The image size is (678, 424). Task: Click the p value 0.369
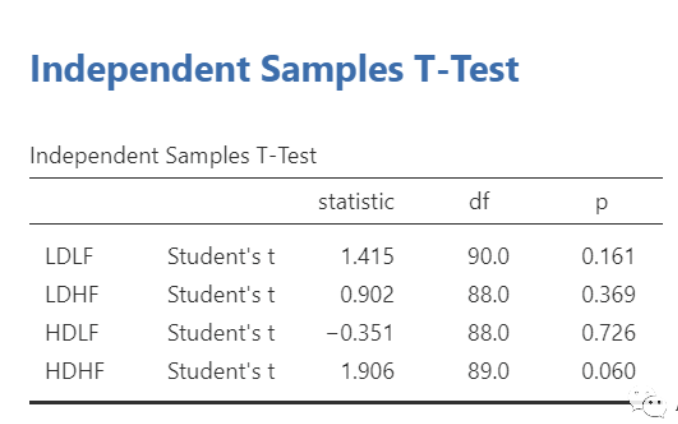(608, 295)
